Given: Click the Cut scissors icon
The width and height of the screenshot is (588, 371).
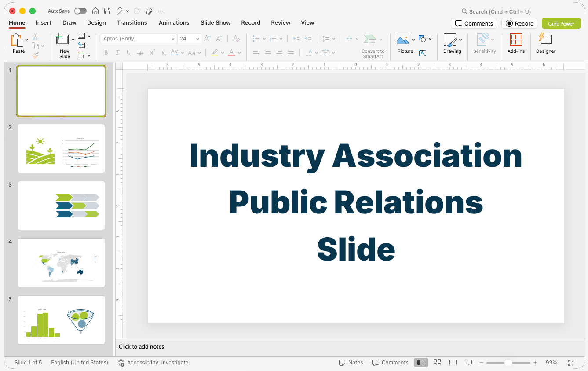Looking at the screenshot, I should tap(35, 37).
